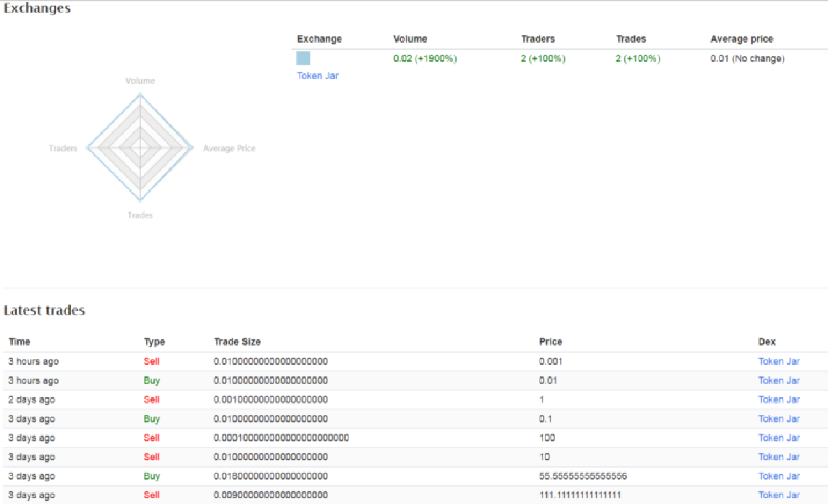828x504 pixels.
Task: Open Token Jar link for 111.11111111111111 price trade
Action: [778, 495]
